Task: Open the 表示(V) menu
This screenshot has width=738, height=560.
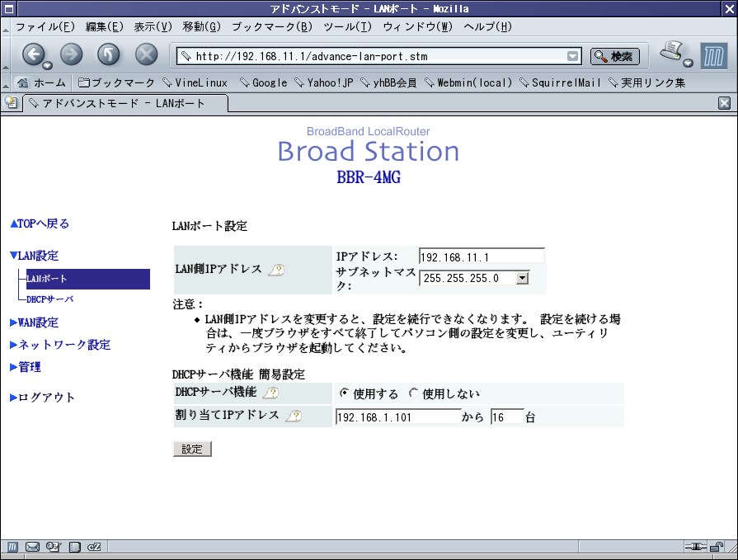Action: point(153,27)
